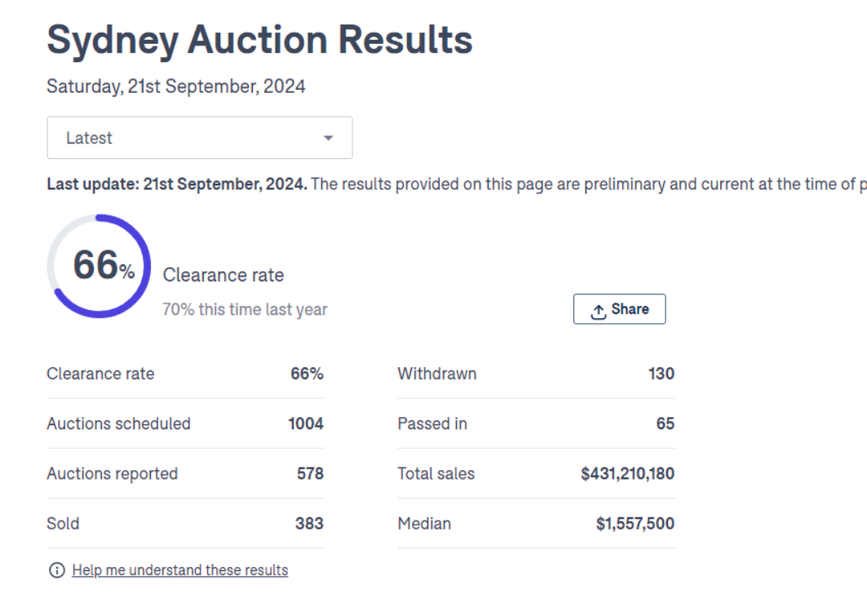The width and height of the screenshot is (867, 616).
Task: Click the Total sales figure $431,210,180
Action: (x=627, y=473)
